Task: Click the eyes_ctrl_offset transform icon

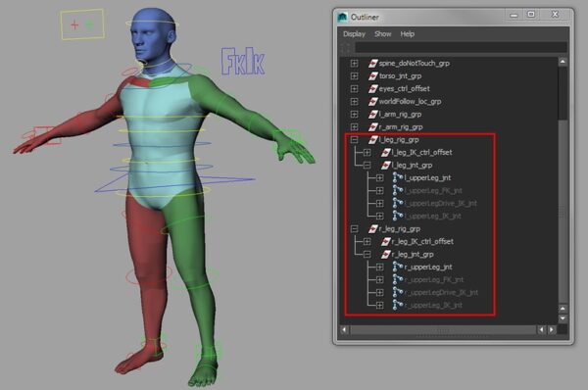Action: (372, 88)
